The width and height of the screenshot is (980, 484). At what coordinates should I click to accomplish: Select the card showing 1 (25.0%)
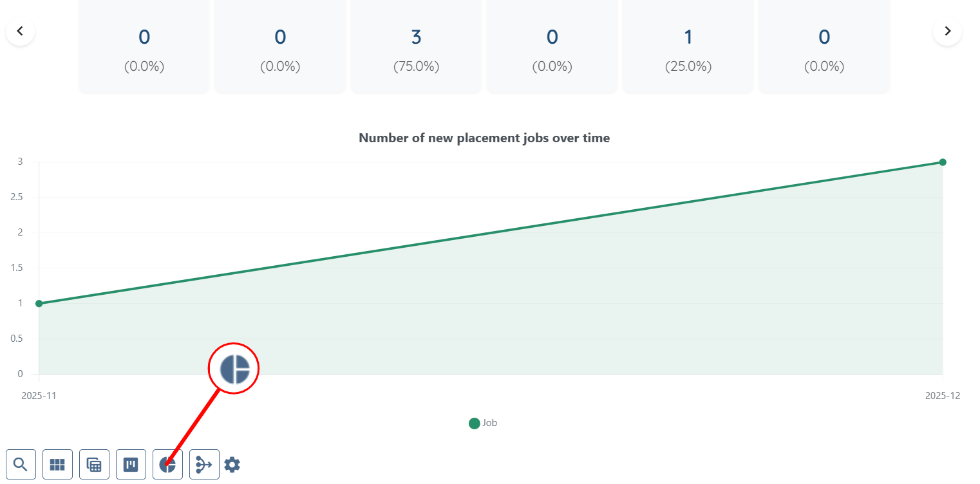click(x=688, y=45)
